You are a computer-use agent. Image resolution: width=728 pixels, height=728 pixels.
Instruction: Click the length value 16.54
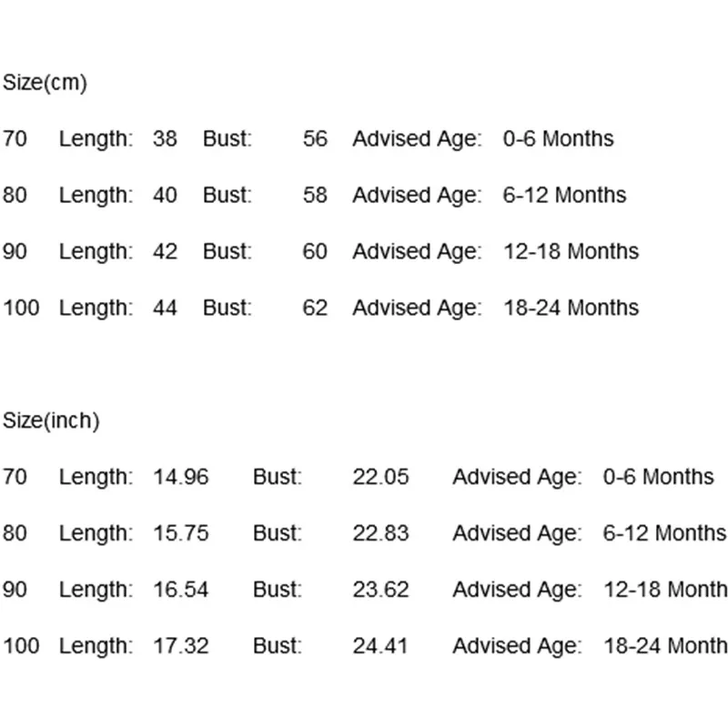[x=181, y=590]
